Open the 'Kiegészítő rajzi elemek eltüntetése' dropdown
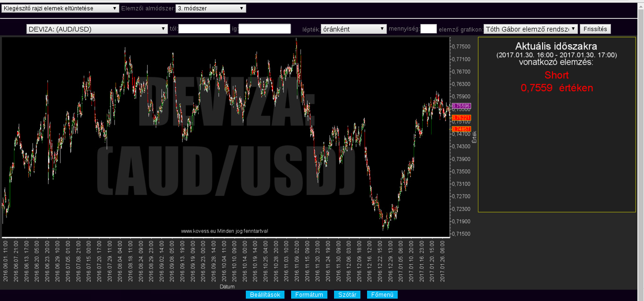Screen dimensions: 644x301 [60, 8]
